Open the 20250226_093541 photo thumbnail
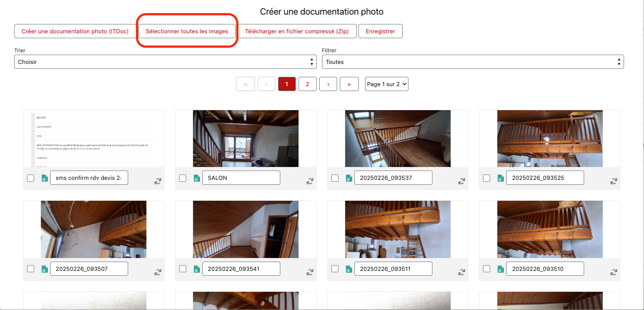Viewport: 644px width, 310px height. pyautogui.click(x=246, y=229)
